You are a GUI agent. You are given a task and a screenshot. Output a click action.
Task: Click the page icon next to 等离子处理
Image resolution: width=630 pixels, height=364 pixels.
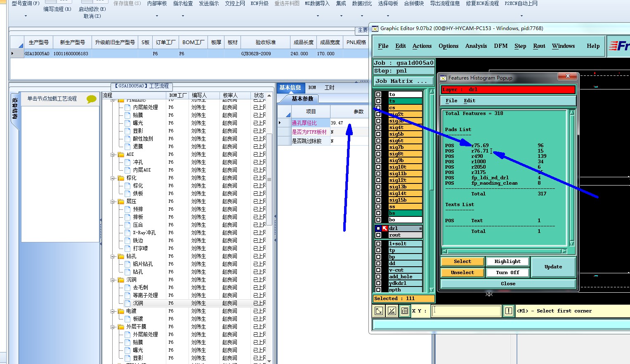pyautogui.click(x=127, y=296)
